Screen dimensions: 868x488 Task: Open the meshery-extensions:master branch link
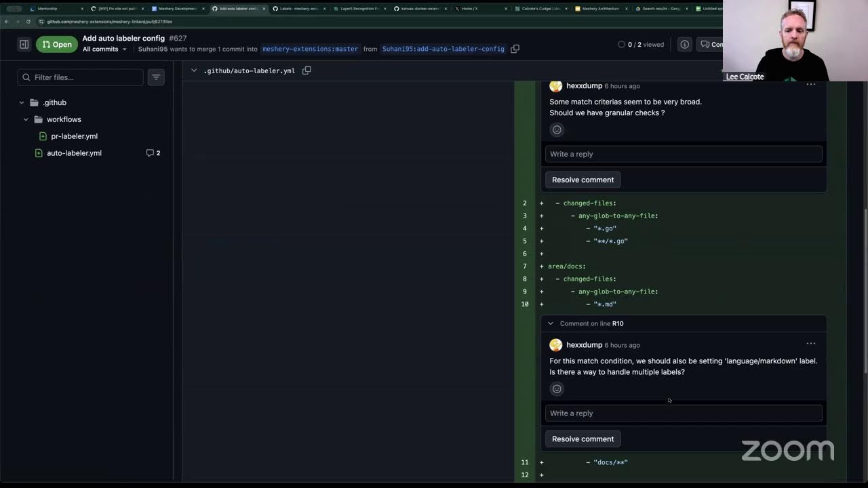[310, 49]
